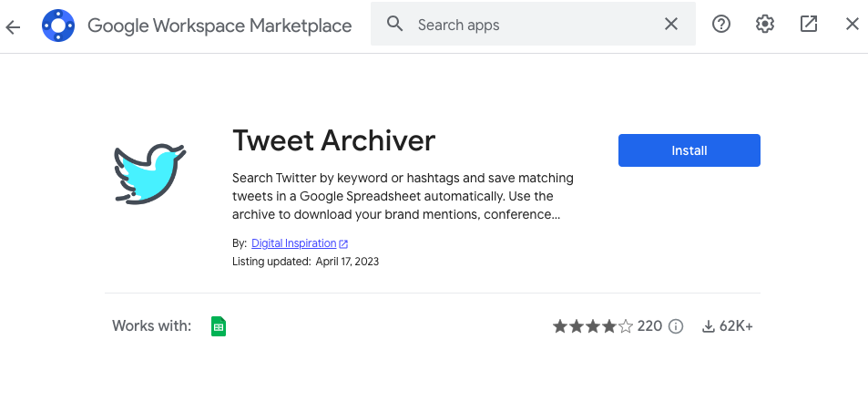Click the star rating display

pyautogui.click(x=593, y=326)
